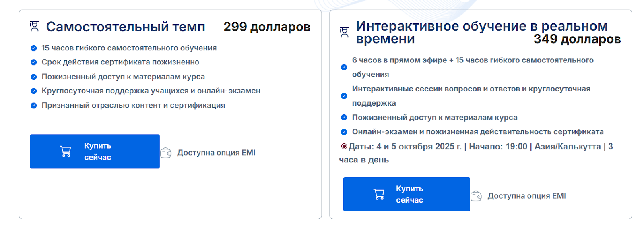The image size is (644, 226).
Task: Click the checkmark beside 6 часов в прямом эфире
Action: pos(344,67)
